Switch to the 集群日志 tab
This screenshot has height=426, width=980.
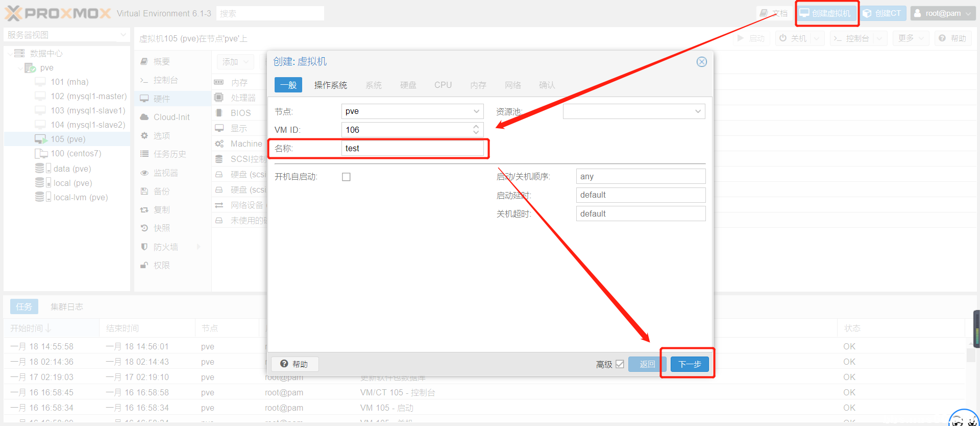tap(66, 306)
